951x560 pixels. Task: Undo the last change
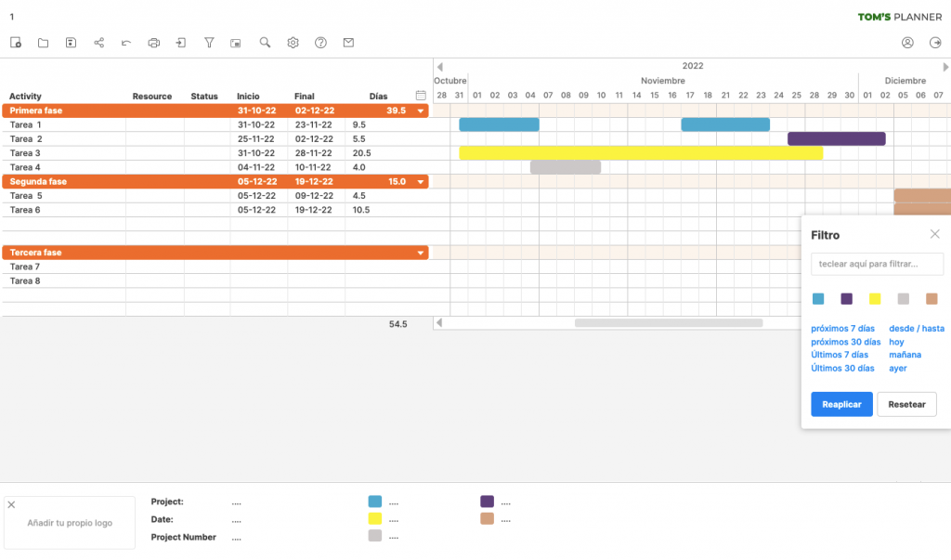coord(126,43)
